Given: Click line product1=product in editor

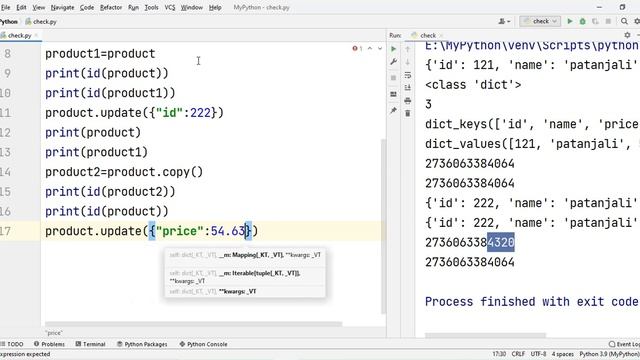Looking at the screenshot, I should (x=100, y=53).
